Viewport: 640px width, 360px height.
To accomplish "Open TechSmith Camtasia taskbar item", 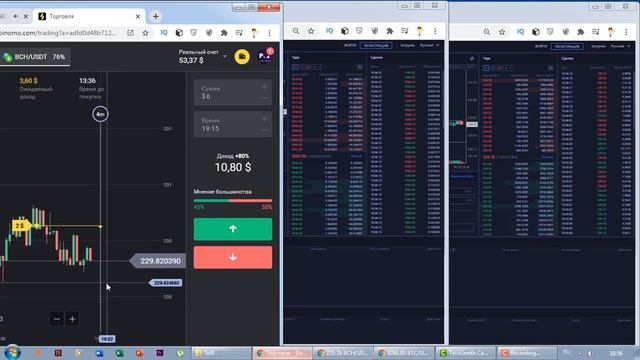I will point(465,353).
